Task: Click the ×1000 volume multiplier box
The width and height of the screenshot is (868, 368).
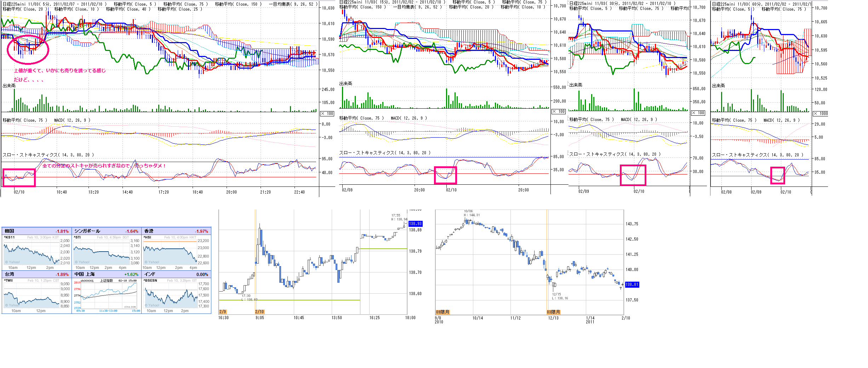Action: [x=821, y=114]
